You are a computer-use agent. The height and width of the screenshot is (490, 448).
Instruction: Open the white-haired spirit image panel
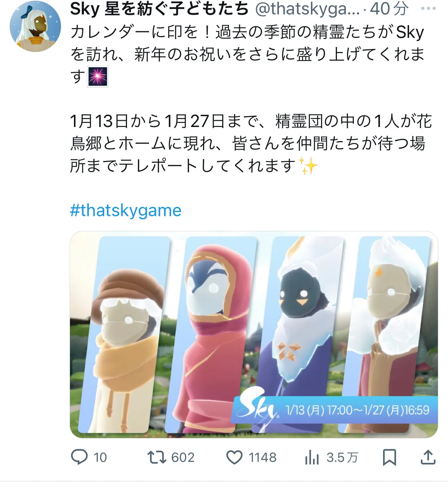(385, 318)
